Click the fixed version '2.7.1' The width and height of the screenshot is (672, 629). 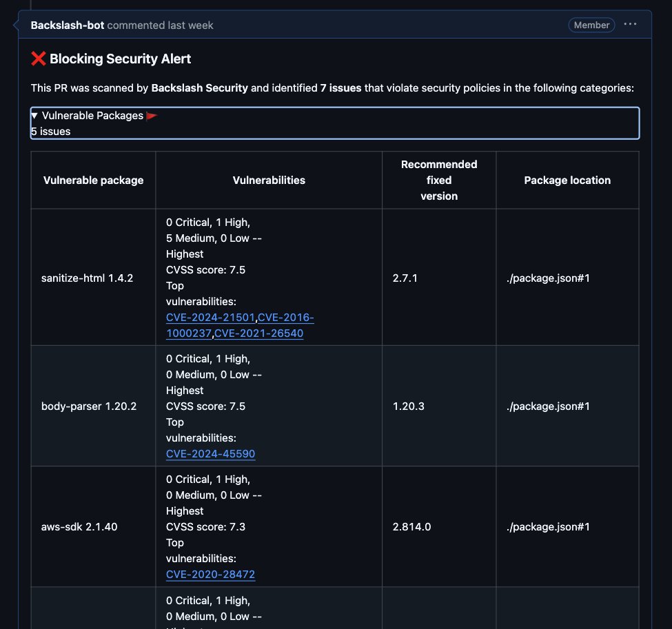tap(405, 278)
